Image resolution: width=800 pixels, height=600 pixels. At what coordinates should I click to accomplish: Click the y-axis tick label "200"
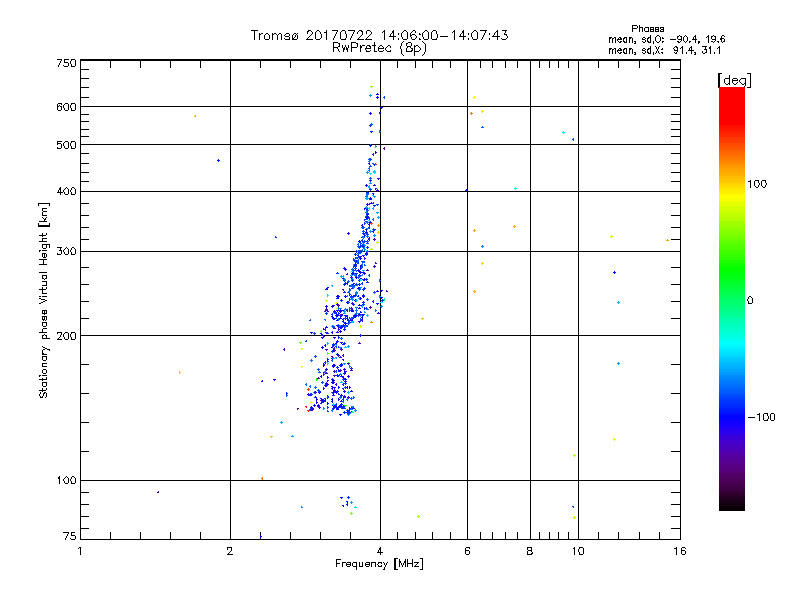pos(66,336)
